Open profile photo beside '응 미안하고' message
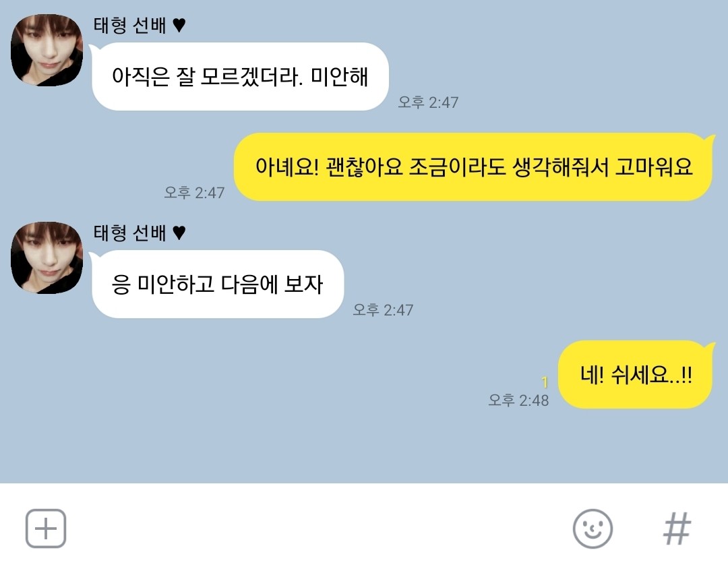Screen dimensions: 728x573 tap(47, 258)
